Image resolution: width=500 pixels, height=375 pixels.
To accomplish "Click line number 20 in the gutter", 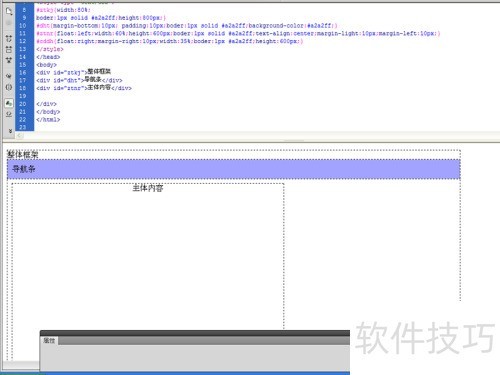I will (x=23, y=104).
